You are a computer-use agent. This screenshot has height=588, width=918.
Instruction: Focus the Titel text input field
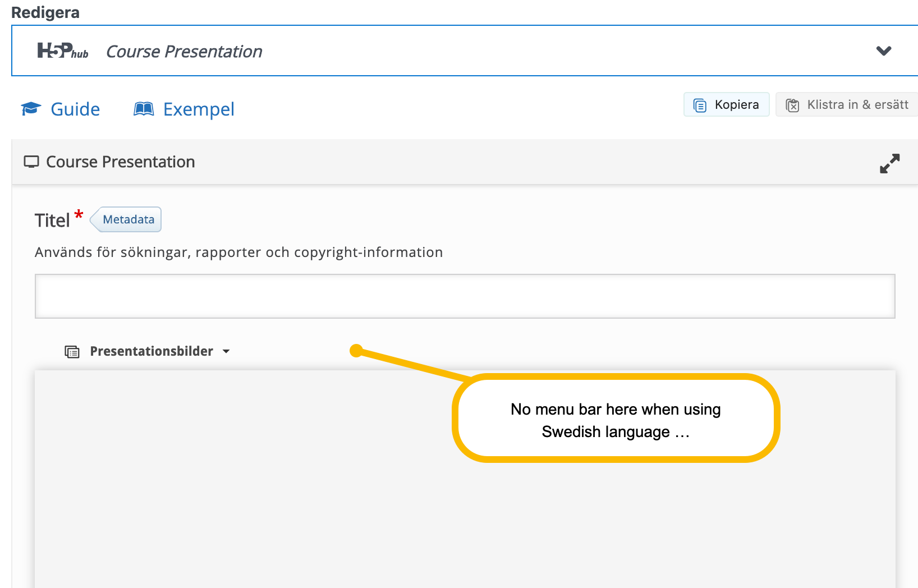pyautogui.click(x=465, y=296)
